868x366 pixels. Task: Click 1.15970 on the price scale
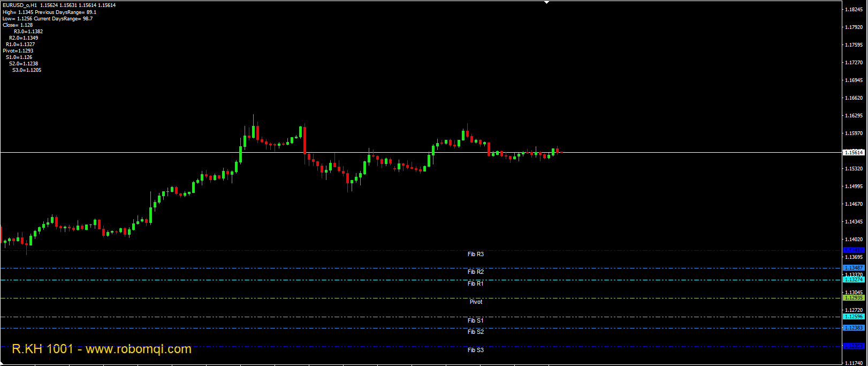pyautogui.click(x=854, y=133)
